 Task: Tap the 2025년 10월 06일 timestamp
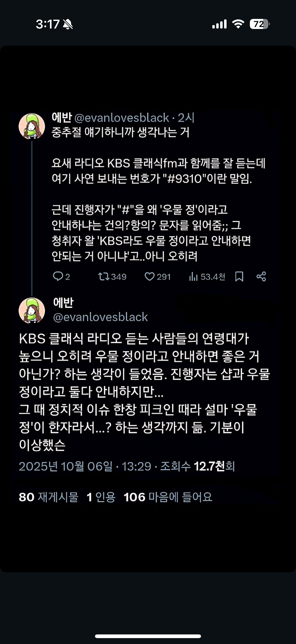[x=66, y=466]
